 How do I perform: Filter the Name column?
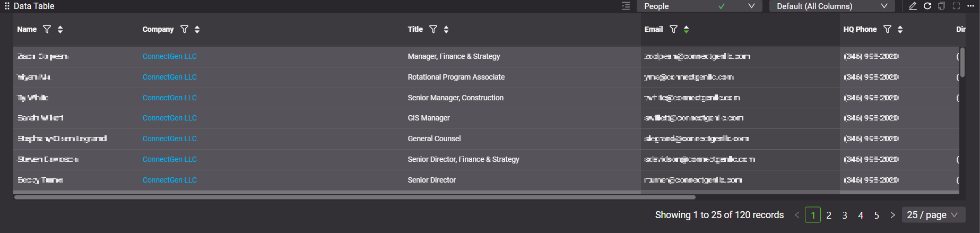(47, 29)
